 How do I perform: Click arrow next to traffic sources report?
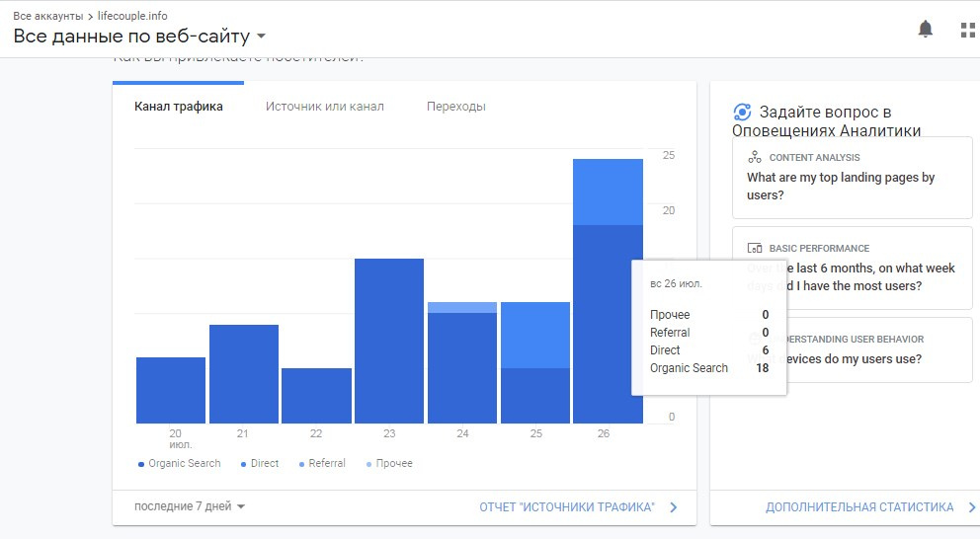pyautogui.click(x=674, y=507)
